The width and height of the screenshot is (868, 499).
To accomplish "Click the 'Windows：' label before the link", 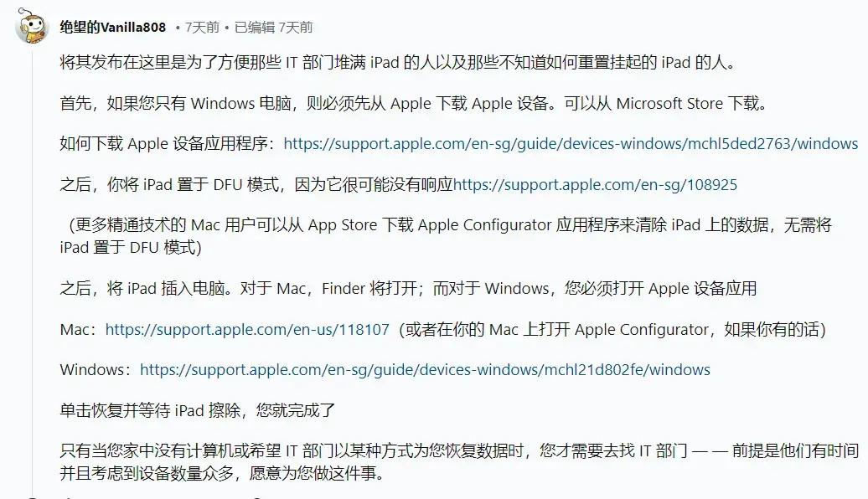I will (x=96, y=369).
